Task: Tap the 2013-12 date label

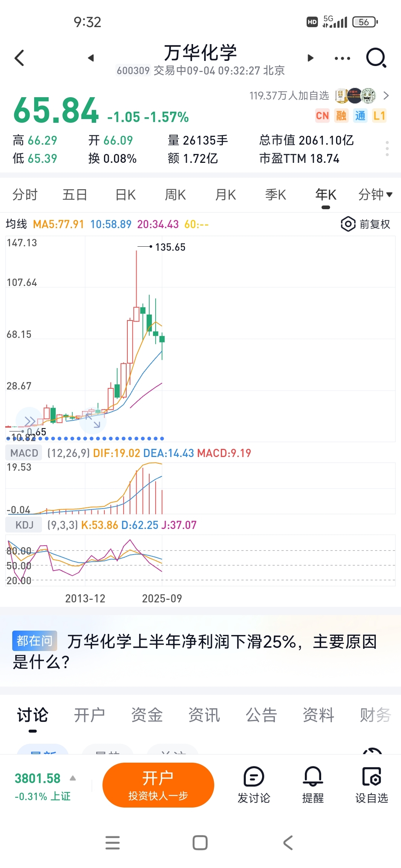Action: 85,598
